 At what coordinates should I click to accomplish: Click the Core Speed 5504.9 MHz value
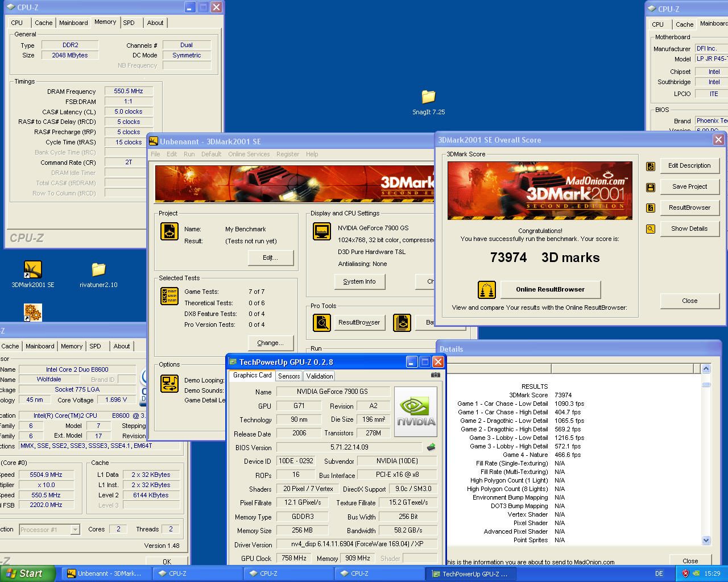(47, 475)
